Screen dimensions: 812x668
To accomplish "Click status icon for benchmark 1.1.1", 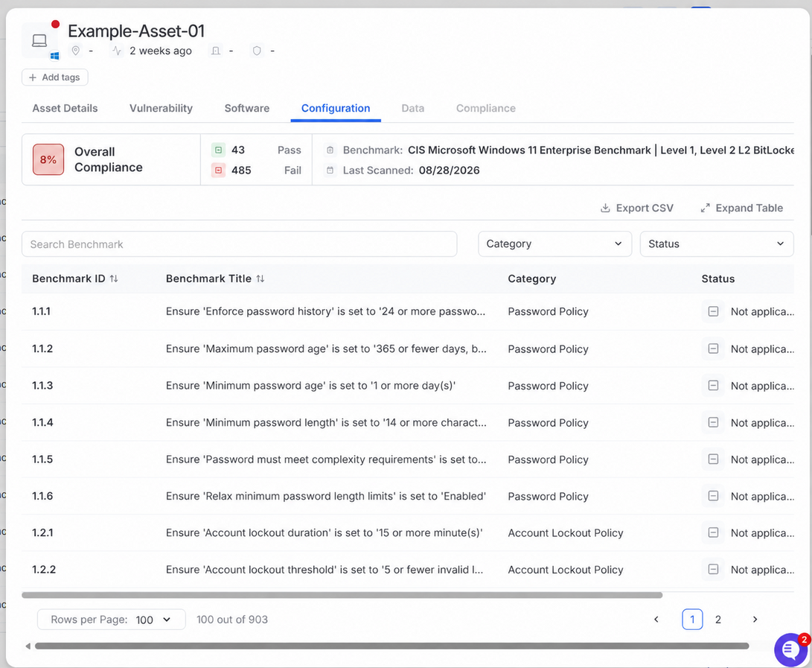I will pos(713,311).
